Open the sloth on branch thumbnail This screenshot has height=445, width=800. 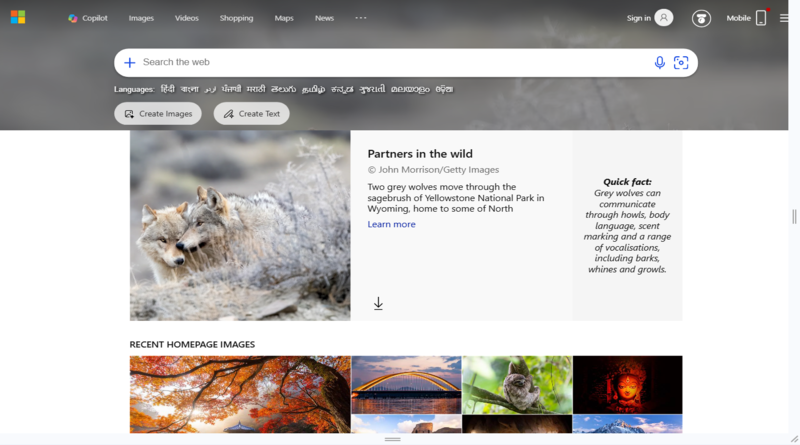(517, 385)
